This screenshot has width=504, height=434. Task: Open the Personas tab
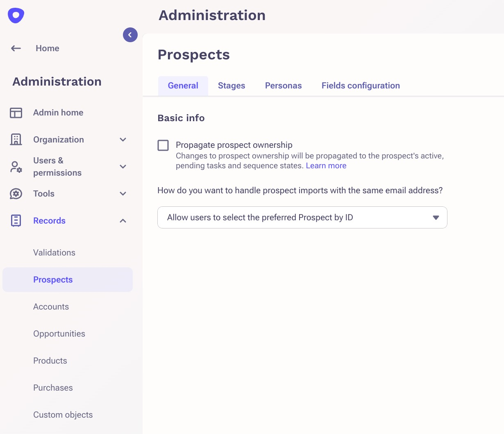pyautogui.click(x=284, y=86)
